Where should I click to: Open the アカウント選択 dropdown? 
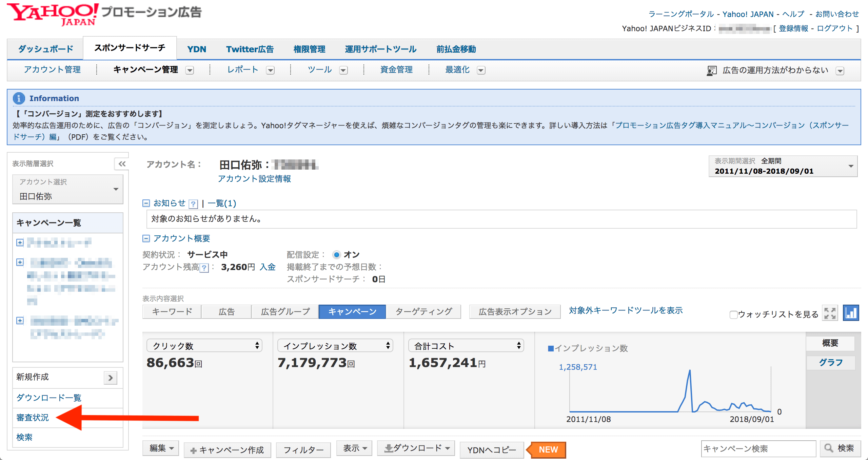point(68,189)
